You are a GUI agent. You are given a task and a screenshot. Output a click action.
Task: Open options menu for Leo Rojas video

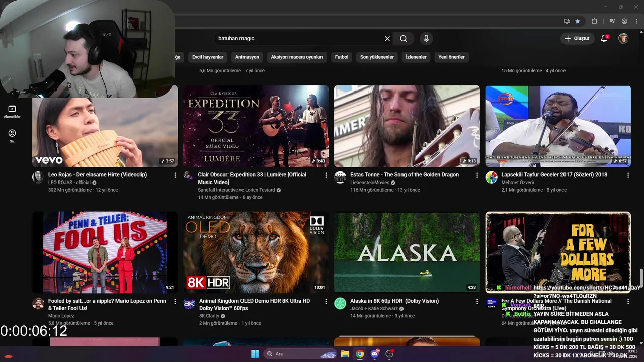[x=175, y=175]
